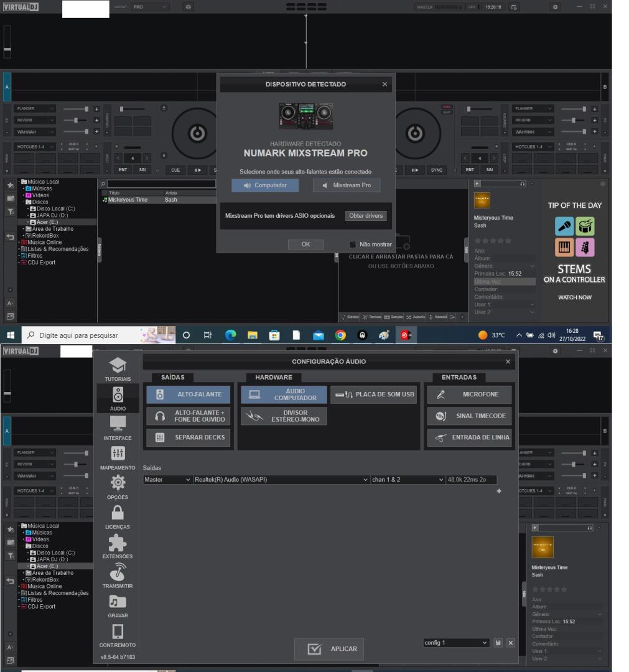This screenshot has width=629, height=672.
Task: Open the Master output type dropdown
Action: 167,480
